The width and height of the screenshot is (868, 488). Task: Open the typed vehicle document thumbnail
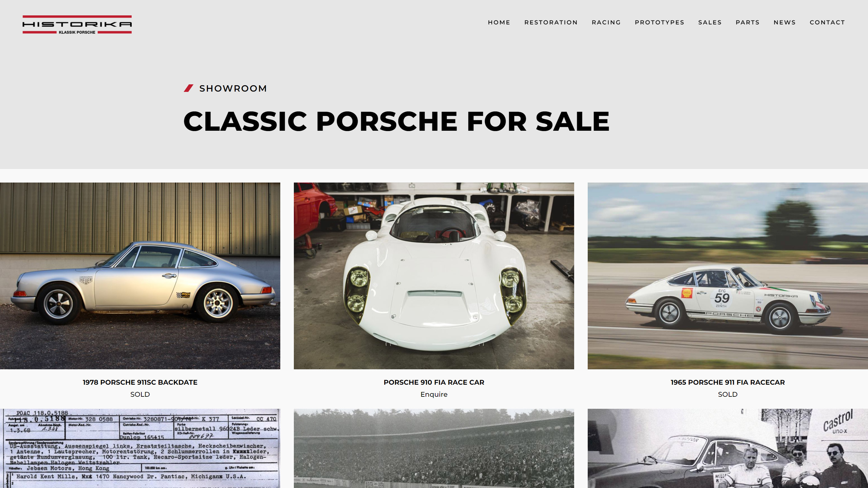pos(140,448)
